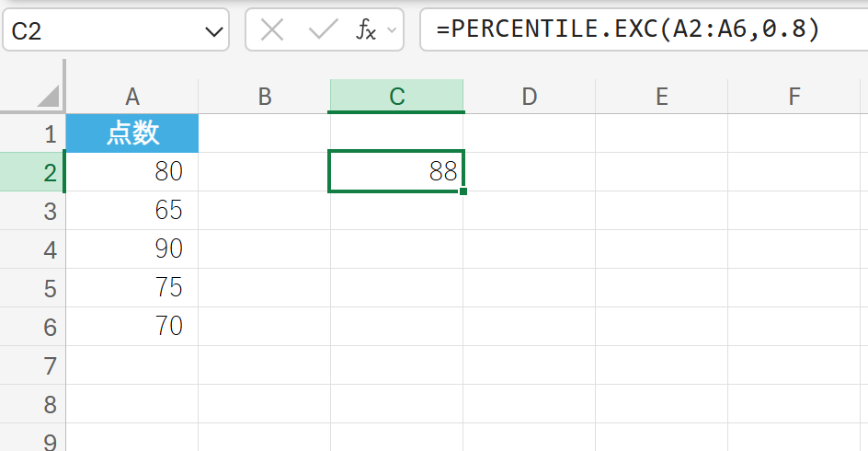The image size is (868, 451).
Task: Expand the small arrow beside fx
Action: click(393, 30)
